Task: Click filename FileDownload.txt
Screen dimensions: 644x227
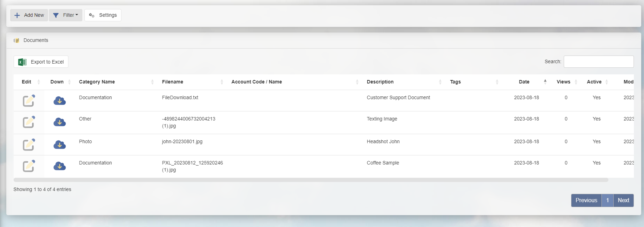Action: coord(180,98)
